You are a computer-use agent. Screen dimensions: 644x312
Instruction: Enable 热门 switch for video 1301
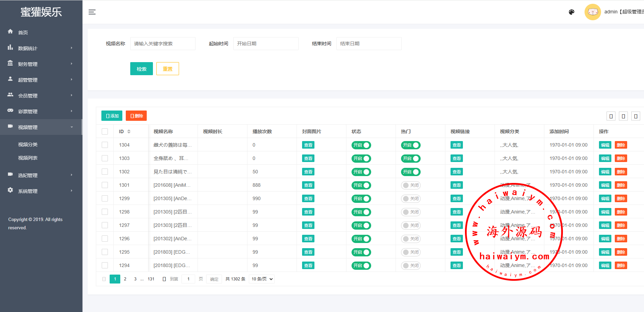coord(411,185)
